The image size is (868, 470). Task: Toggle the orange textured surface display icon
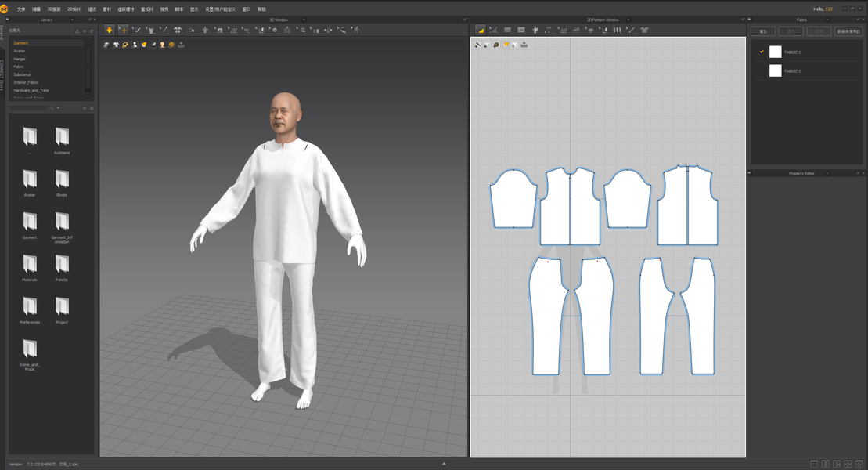pyautogui.click(x=144, y=45)
